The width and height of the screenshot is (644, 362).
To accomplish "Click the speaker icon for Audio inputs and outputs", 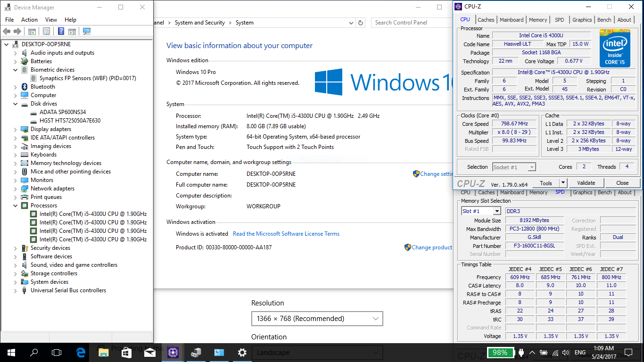I will [x=25, y=53].
